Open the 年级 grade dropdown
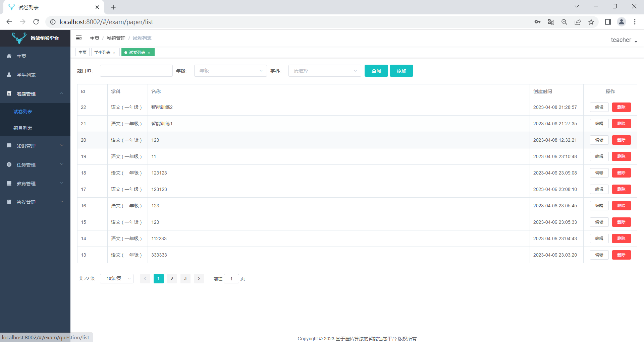The height and width of the screenshot is (342, 644). [230, 71]
